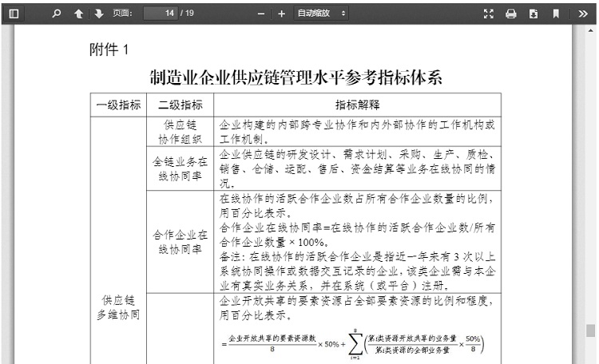
Task: Open the find-in-document search
Action: [57, 14]
